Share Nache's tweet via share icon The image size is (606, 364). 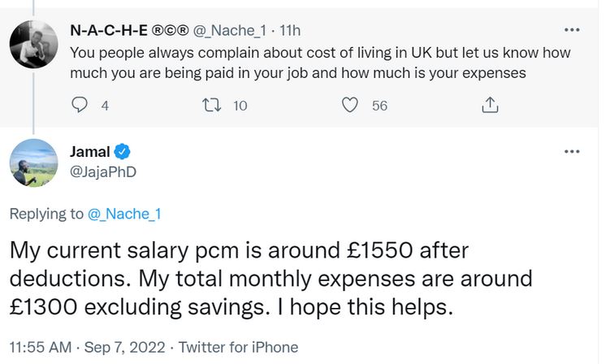tap(490, 106)
